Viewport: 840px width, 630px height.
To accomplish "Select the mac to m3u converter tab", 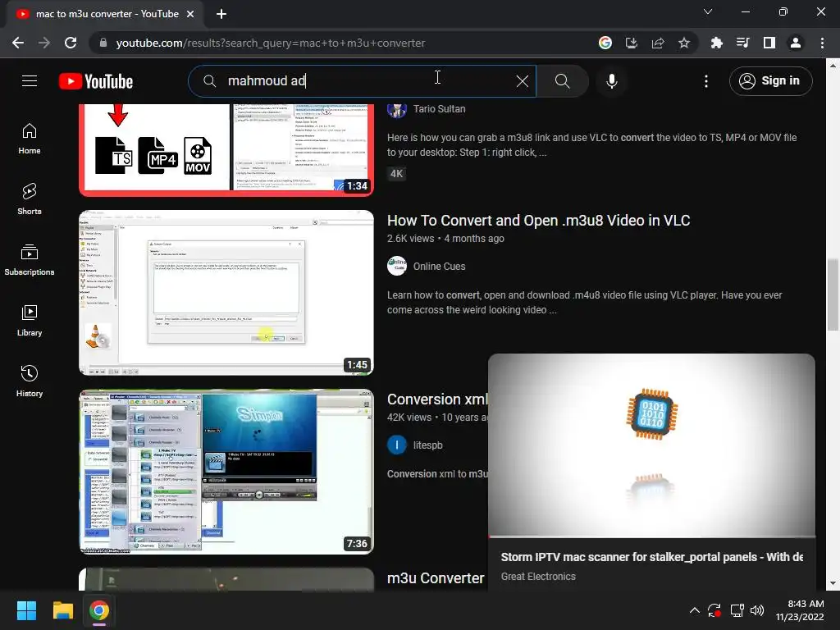I will [106, 14].
